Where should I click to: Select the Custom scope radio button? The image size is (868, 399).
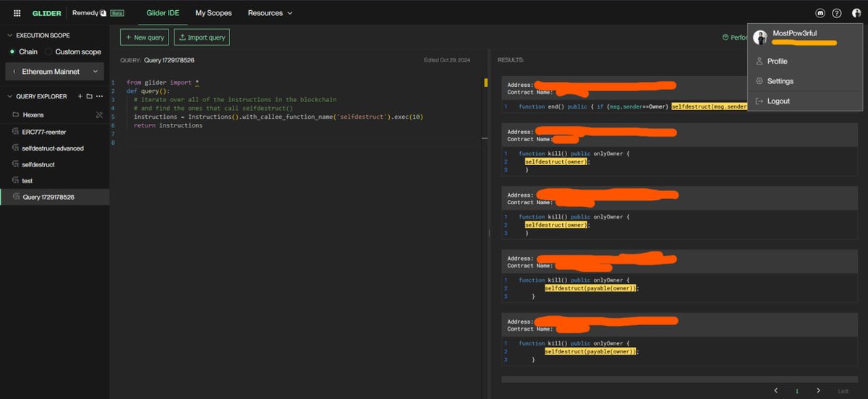coord(48,52)
